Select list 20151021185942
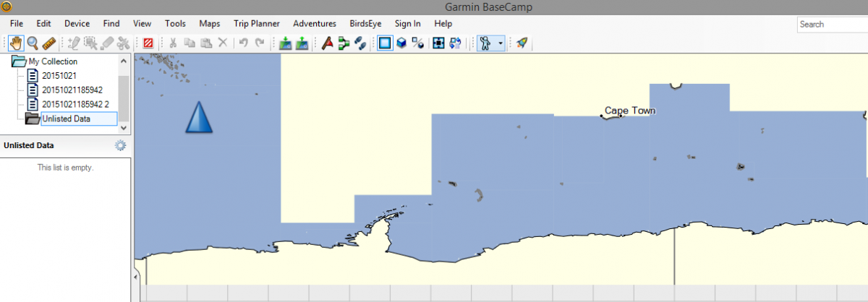 pyautogui.click(x=72, y=90)
